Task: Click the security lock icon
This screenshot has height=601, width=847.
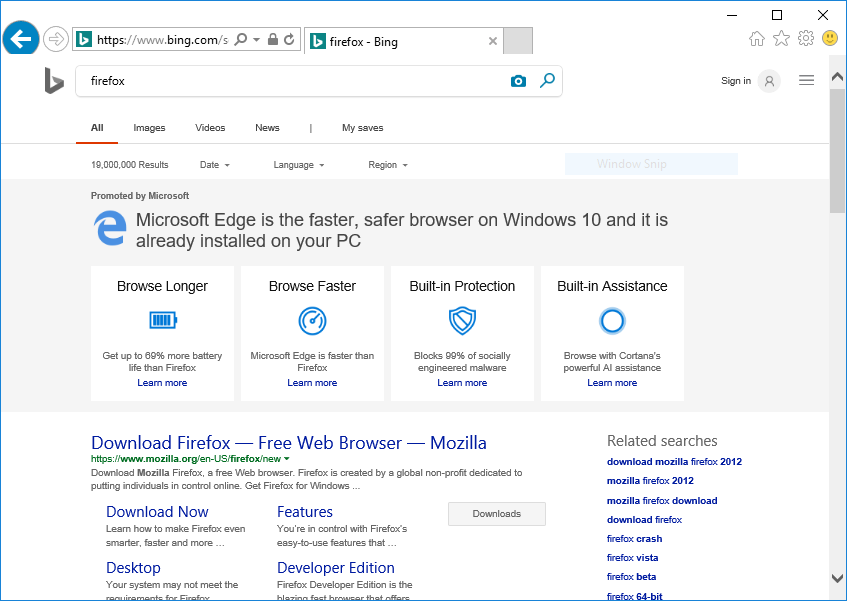Action: (x=273, y=39)
